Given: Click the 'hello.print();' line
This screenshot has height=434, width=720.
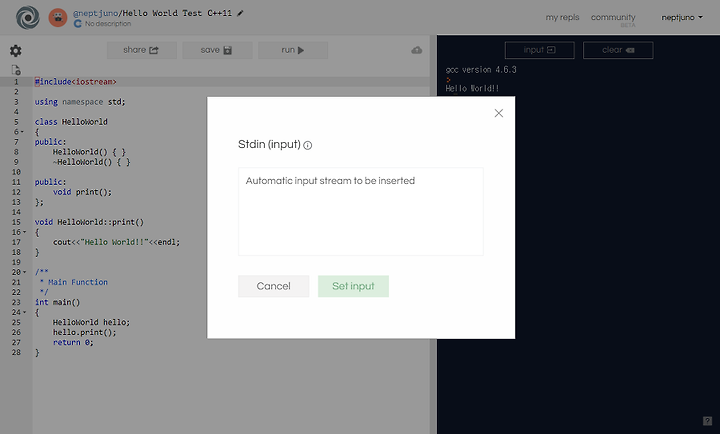Looking at the screenshot, I should click(x=84, y=332).
